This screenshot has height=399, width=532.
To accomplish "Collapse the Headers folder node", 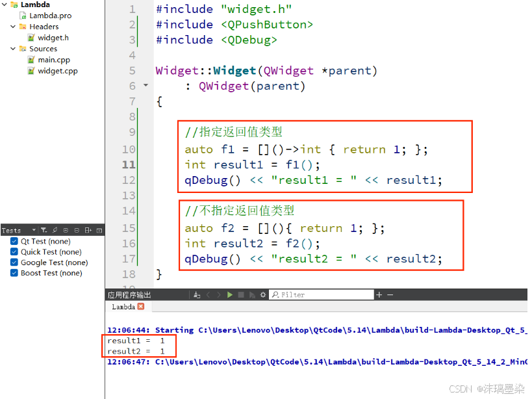I will click(13, 27).
